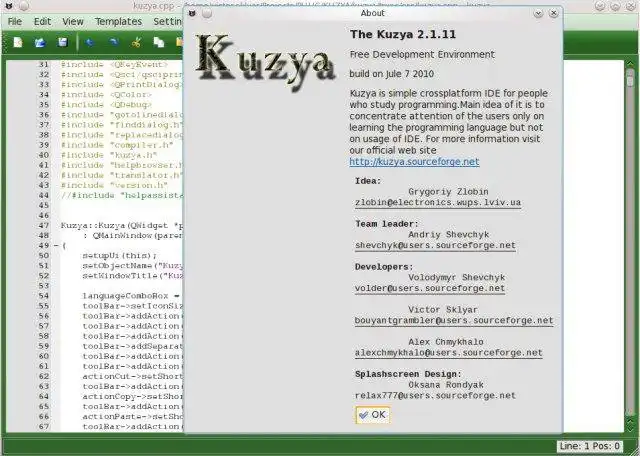Click the round button beside the main window cat icon

[x=24, y=6]
